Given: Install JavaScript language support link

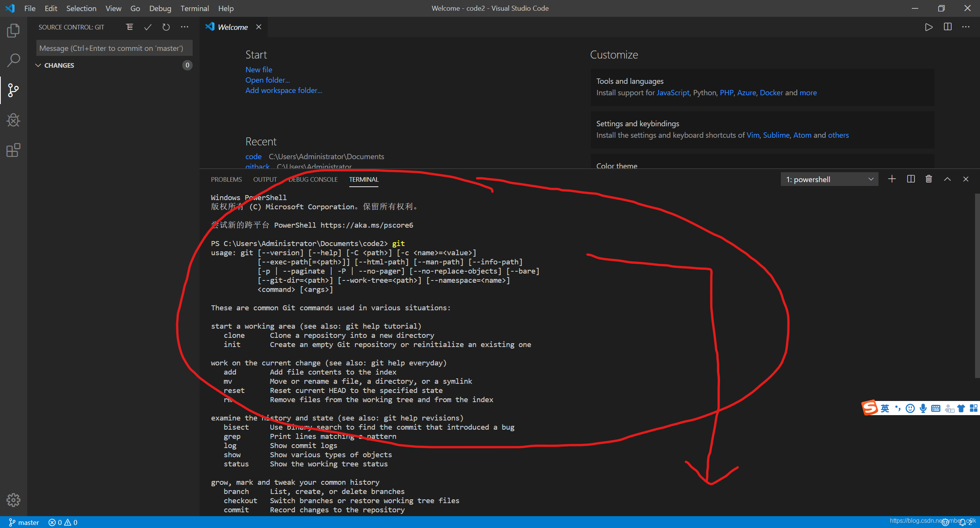Looking at the screenshot, I should click(673, 93).
